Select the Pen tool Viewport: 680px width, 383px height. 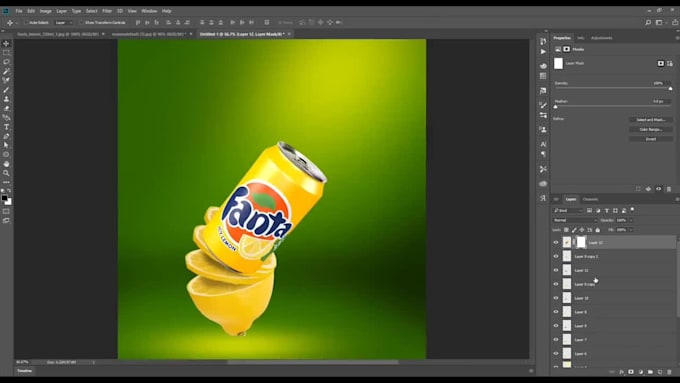6,136
